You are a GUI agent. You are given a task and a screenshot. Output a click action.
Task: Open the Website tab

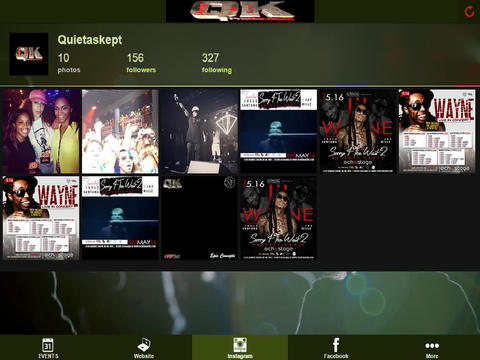pyautogui.click(x=144, y=348)
